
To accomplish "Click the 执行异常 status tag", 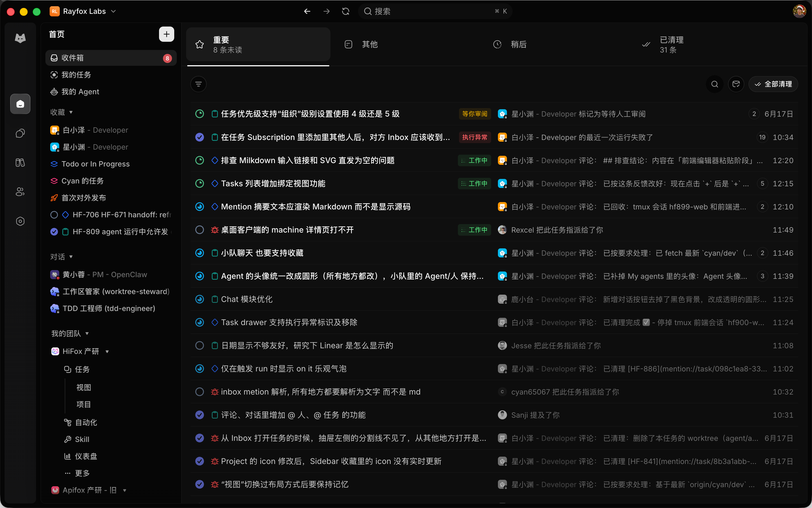I will tap(475, 137).
